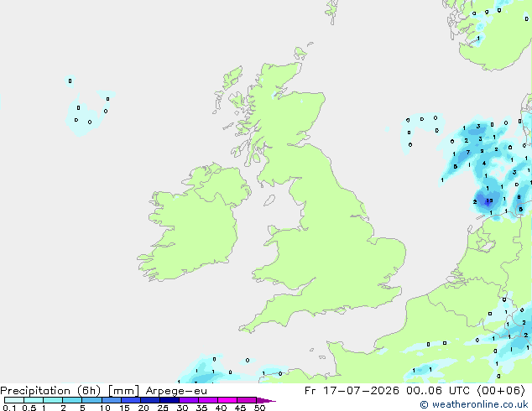Click the lightest 0.1–0.5 mm legend swatch
The image size is (532, 411).
14,400
